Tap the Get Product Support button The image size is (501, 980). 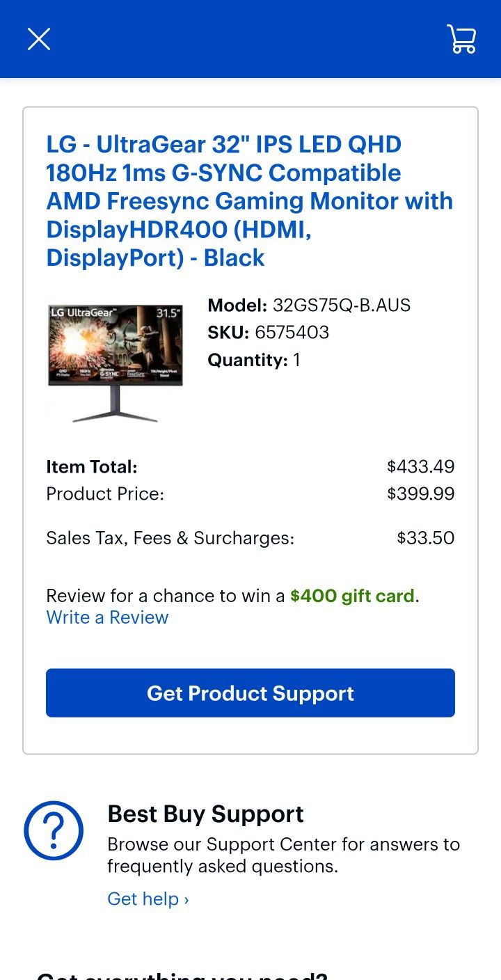[x=250, y=693]
